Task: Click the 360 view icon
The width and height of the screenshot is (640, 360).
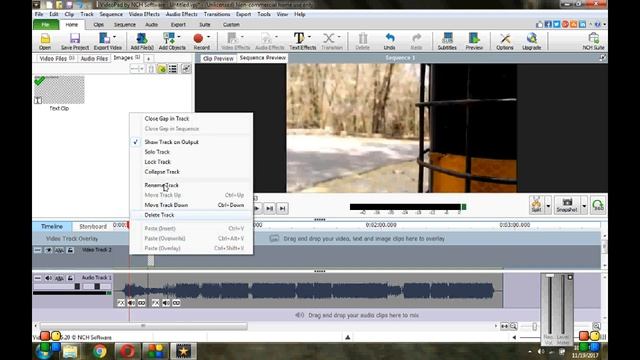Action: 598,204
